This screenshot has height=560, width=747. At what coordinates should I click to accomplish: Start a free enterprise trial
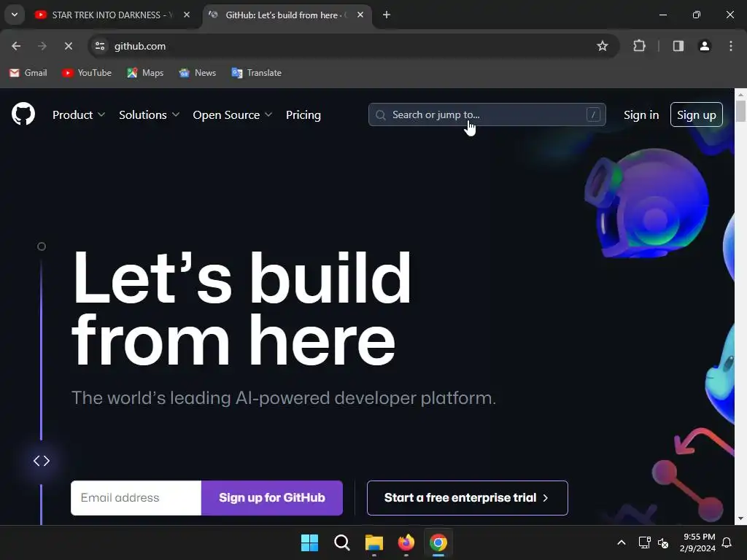[468, 497]
